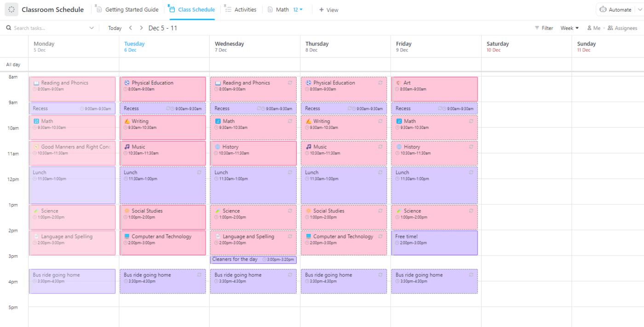Go to the previous week with left arrow

pos(131,28)
